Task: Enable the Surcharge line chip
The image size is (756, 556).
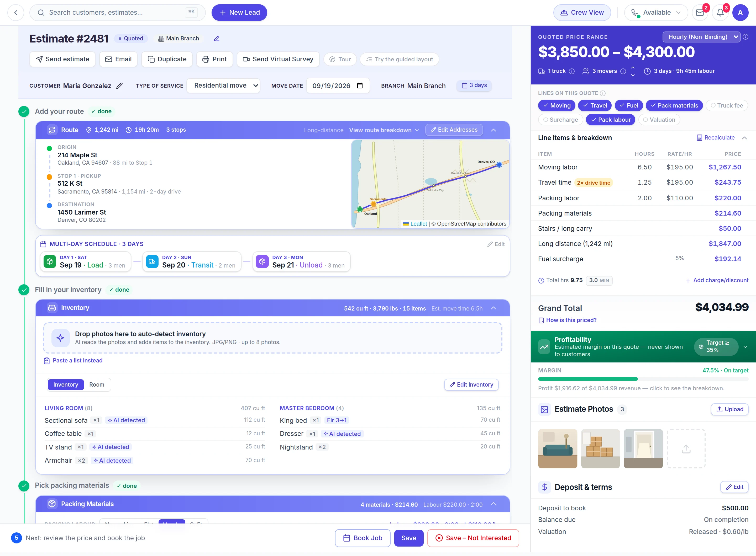Action: point(561,120)
